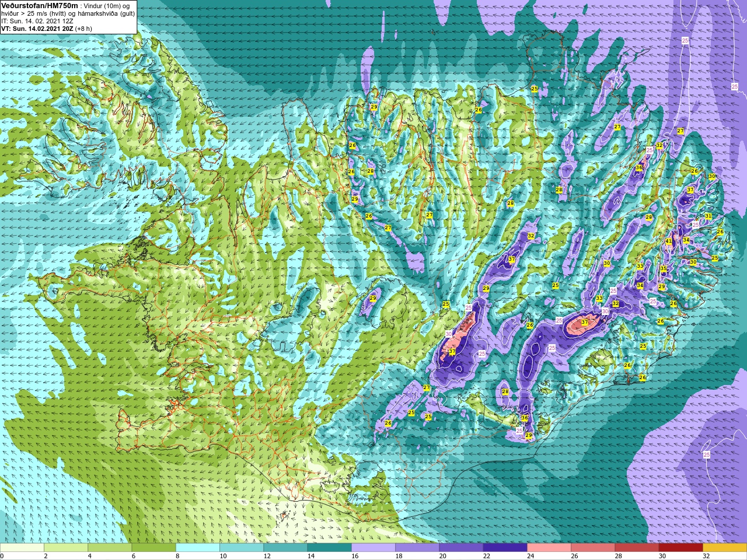Click the legend scale number "20"
The width and height of the screenshot is (747, 560).
[442, 556]
